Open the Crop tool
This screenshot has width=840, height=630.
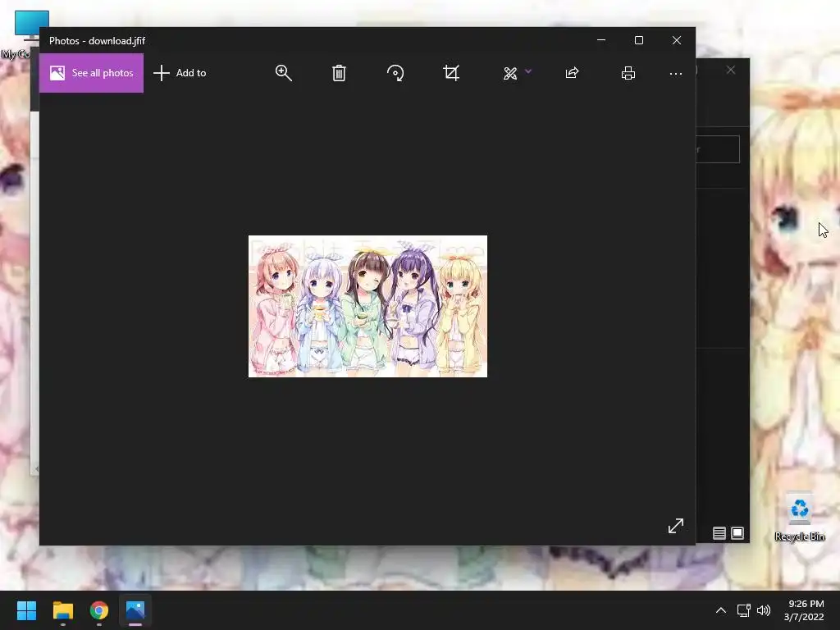[x=451, y=73]
